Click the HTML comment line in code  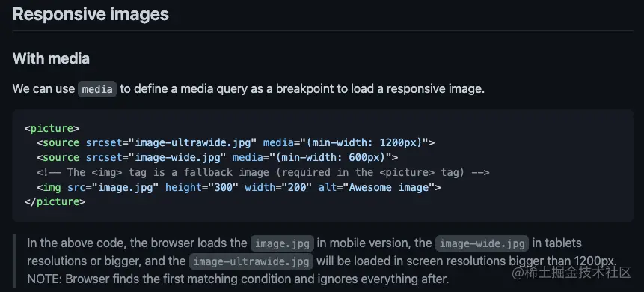[x=263, y=172]
